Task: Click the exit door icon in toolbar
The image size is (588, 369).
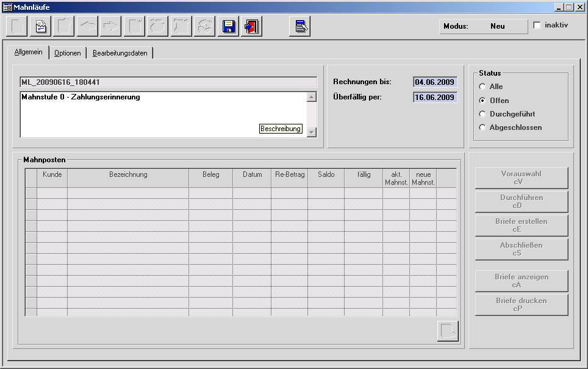Action: 251,27
